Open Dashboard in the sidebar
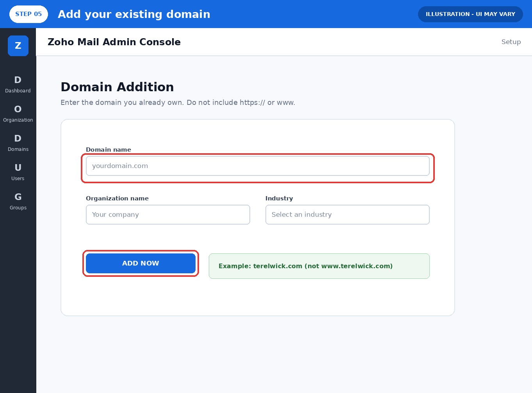Screen dimensions: 532x393 (18, 84)
